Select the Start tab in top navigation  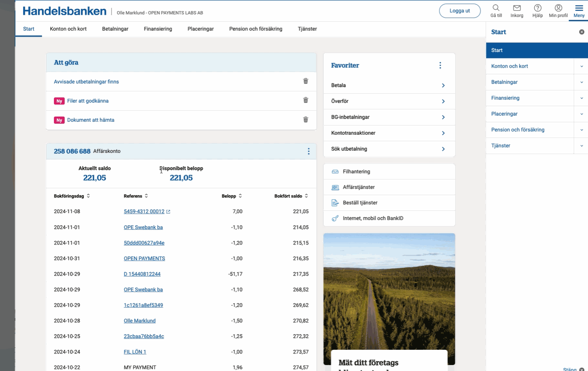(x=29, y=29)
